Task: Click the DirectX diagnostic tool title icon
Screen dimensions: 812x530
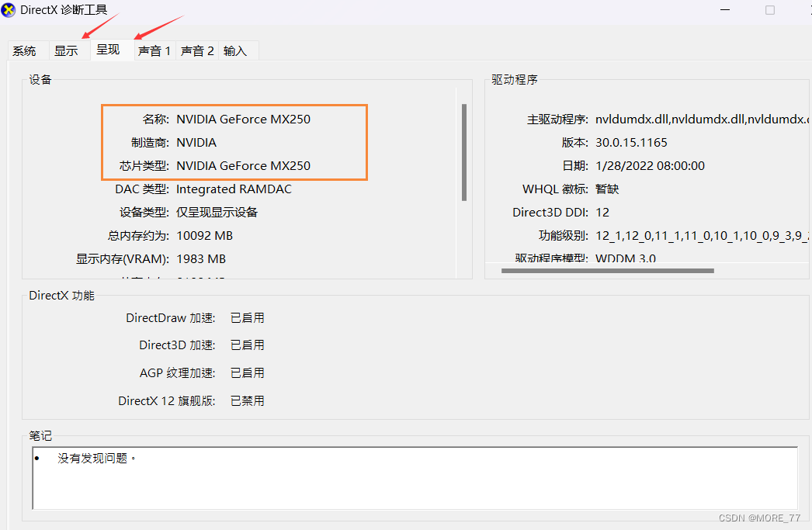Action: pyautogui.click(x=9, y=10)
